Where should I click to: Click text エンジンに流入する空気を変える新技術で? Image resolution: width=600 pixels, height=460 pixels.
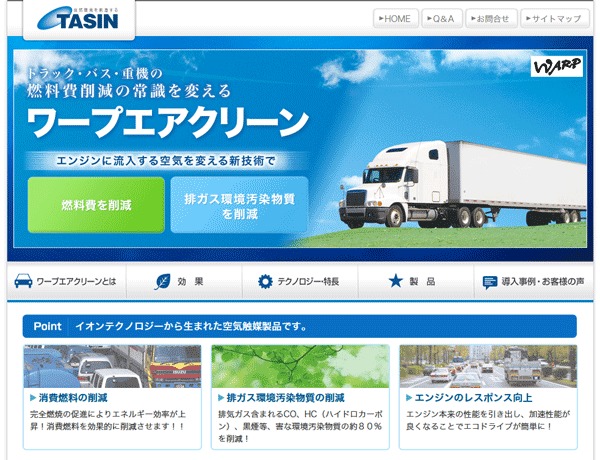point(166,161)
